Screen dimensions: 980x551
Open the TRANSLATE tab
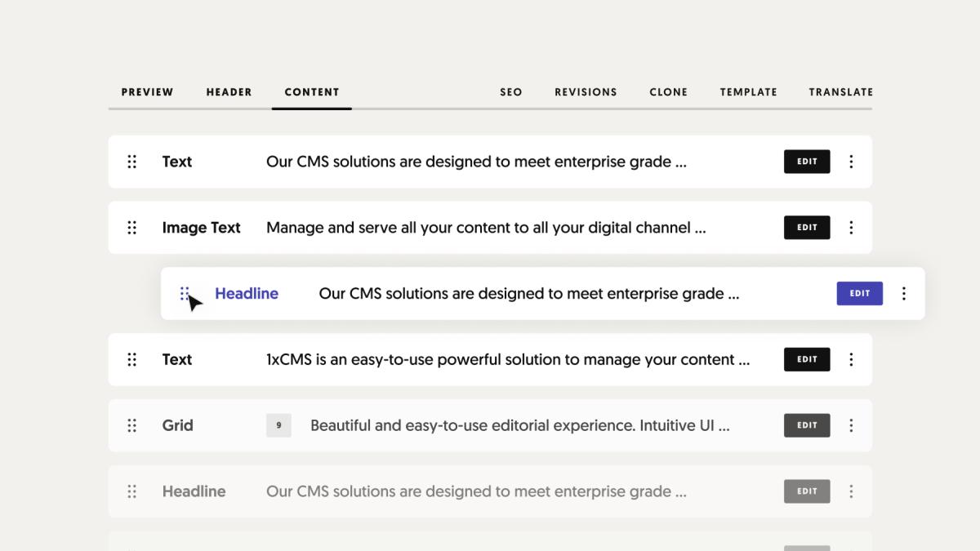tap(841, 92)
